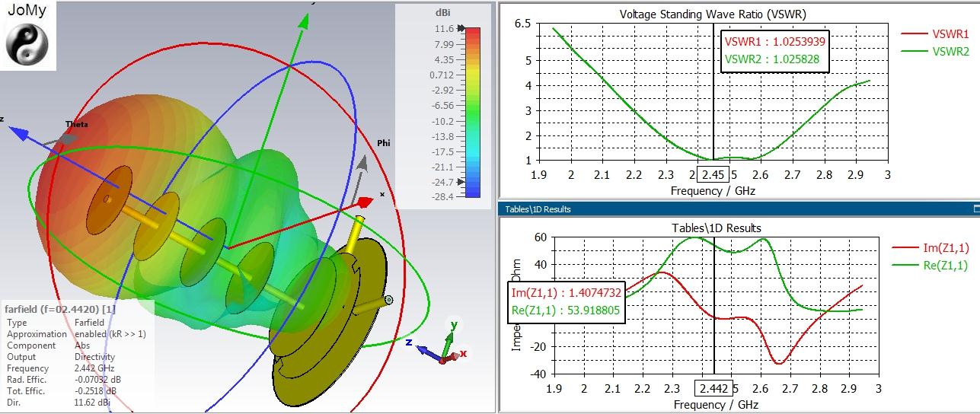The image size is (980, 414).
Task: Click the Tables\1D Results plot title above the impedance graph
Action: [717, 228]
